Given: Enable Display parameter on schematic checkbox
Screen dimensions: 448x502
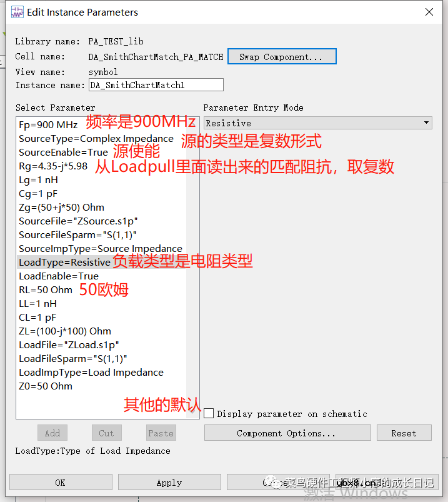Looking at the screenshot, I should 209,413.
